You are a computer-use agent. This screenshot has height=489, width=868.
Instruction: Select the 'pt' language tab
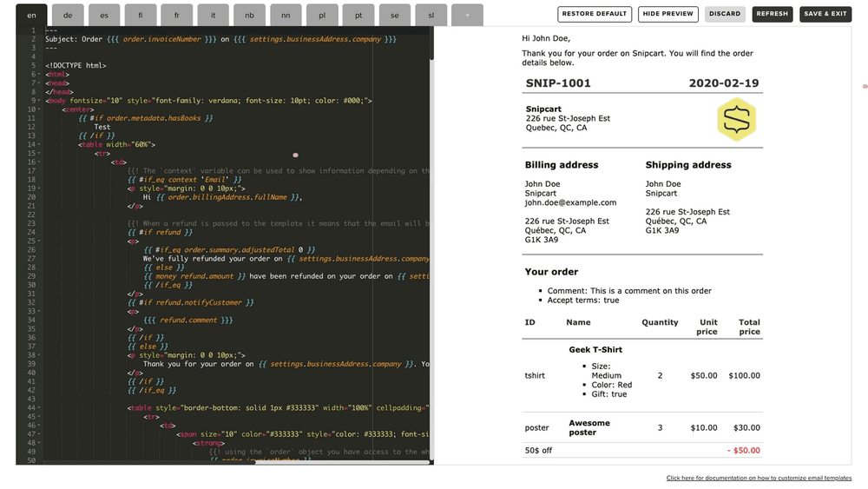[x=358, y=15]
